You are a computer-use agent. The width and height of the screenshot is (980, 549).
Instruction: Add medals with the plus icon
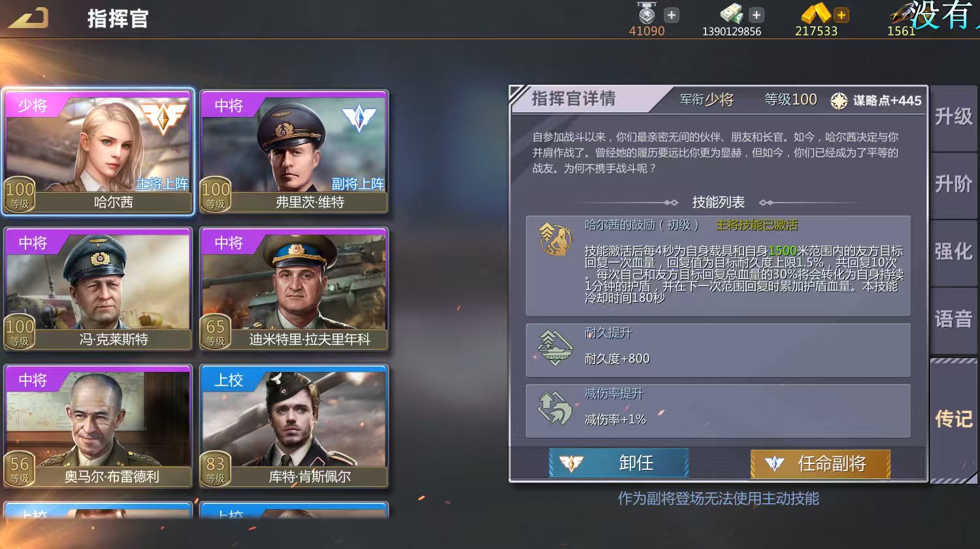point(671,14)
